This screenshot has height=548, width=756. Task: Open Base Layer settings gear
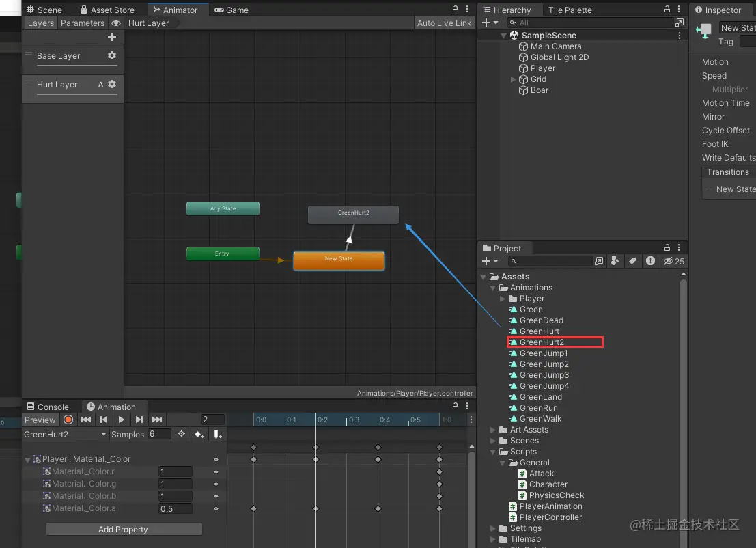(112, 55)
